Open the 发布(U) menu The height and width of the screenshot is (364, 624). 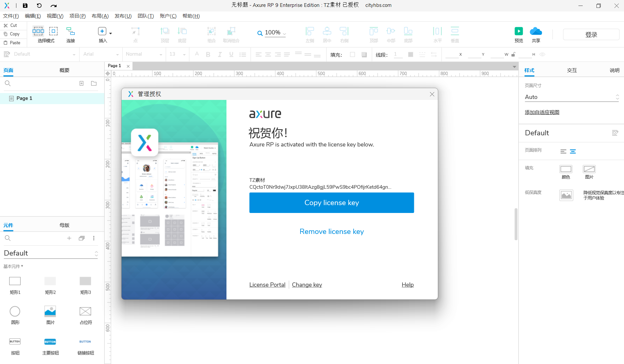123,16
